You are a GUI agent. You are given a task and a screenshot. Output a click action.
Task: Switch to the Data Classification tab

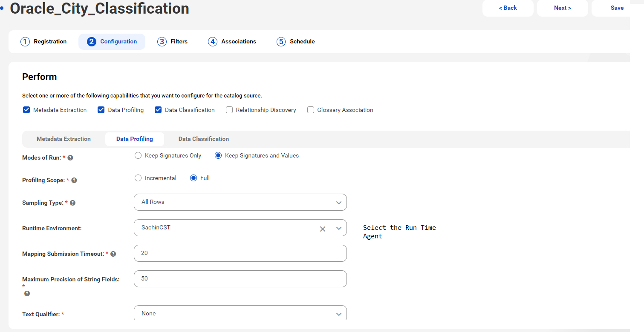click(204, 139)
